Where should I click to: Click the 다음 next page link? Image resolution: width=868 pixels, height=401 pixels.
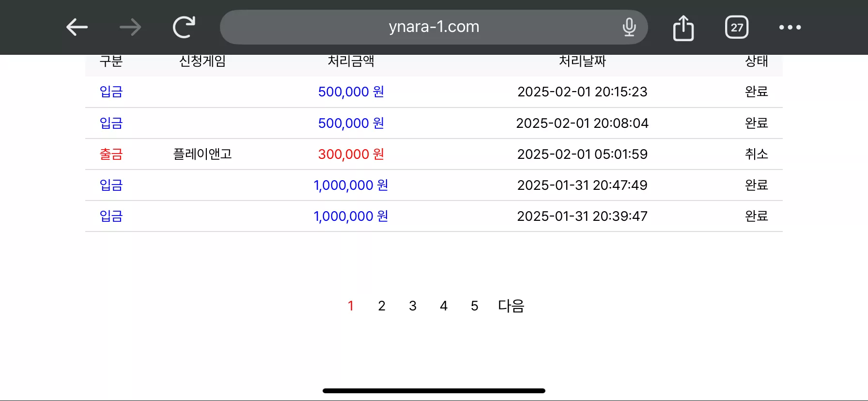pyautogui.click(x=511, y=306)
